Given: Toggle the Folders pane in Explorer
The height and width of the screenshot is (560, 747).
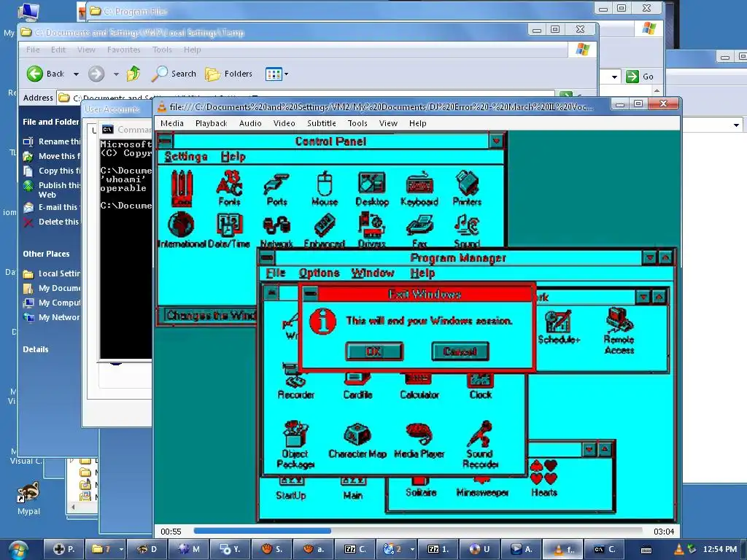Looking at the screenshot, I should (228, 74).
